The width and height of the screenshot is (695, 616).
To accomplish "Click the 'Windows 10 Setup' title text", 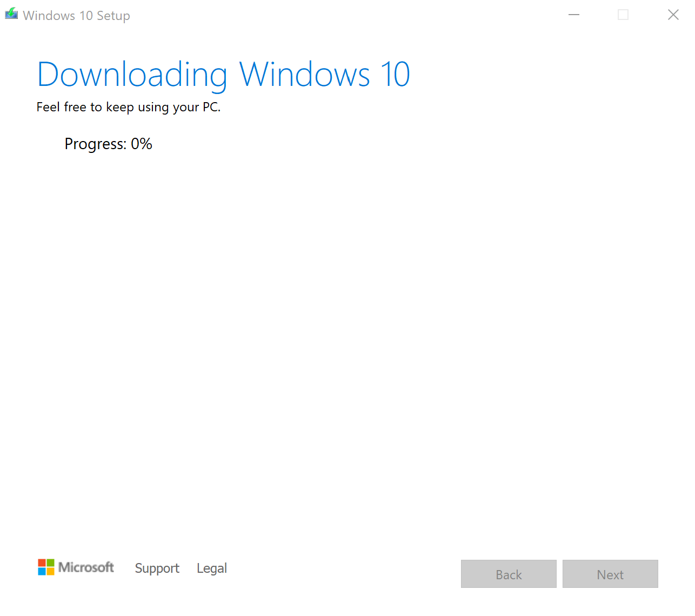I will coord(76,16).
